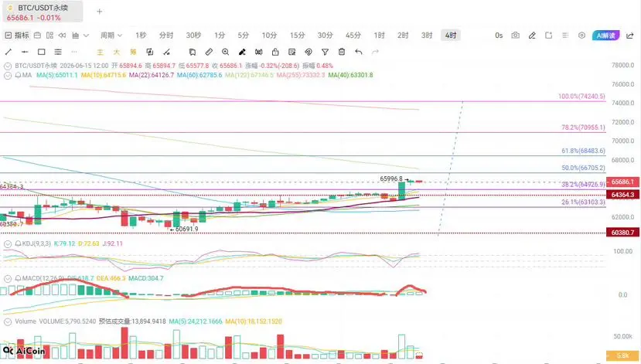Switch to the 分时 timeframe
This screenshot has height=364, width=641.
pos(166,36)
